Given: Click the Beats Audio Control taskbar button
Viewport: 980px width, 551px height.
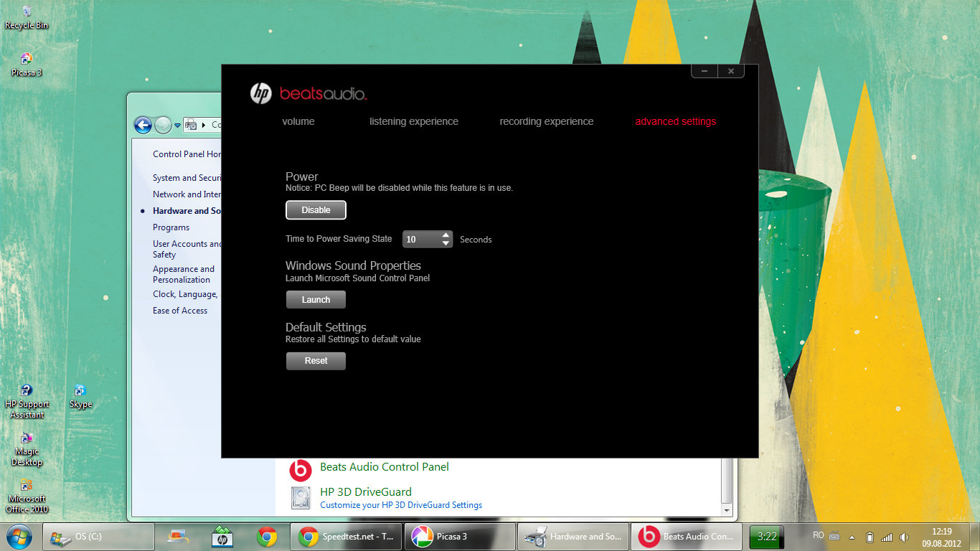Looking at the screenshot, I should pos(687,536).
